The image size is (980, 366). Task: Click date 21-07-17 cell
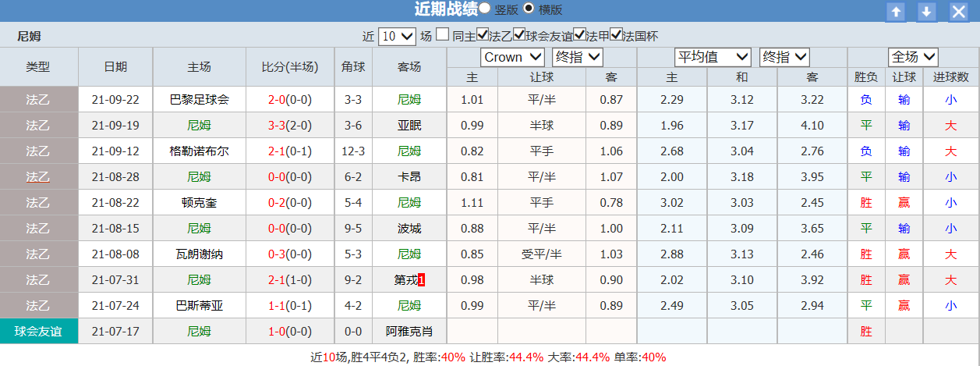(x=115, y=332)
